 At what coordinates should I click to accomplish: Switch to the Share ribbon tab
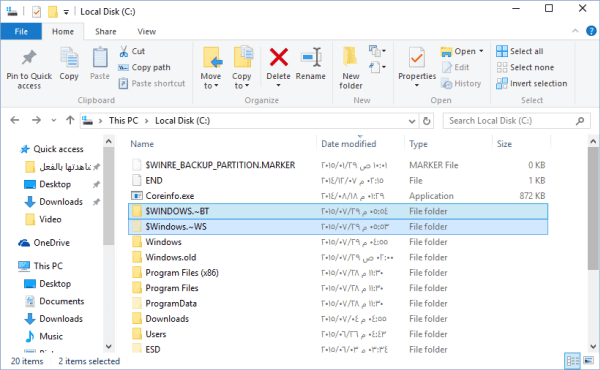tap(106, 31)
